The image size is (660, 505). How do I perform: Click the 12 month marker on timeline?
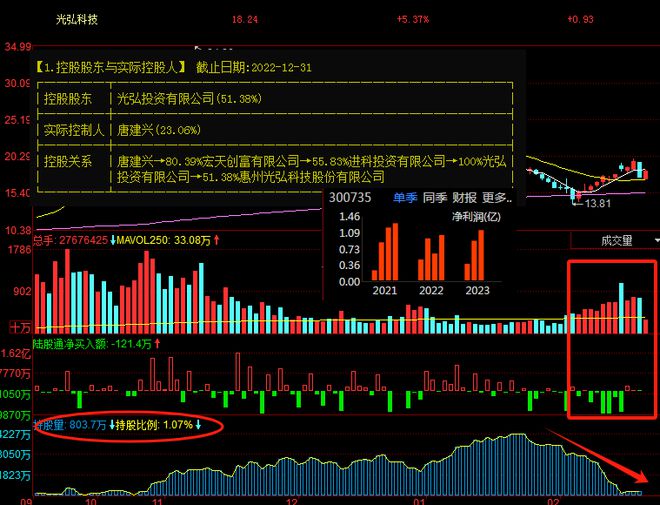click(291, 501)
